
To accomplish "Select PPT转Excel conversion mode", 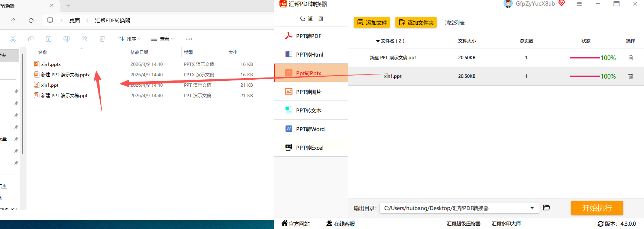I will point(311,148).
